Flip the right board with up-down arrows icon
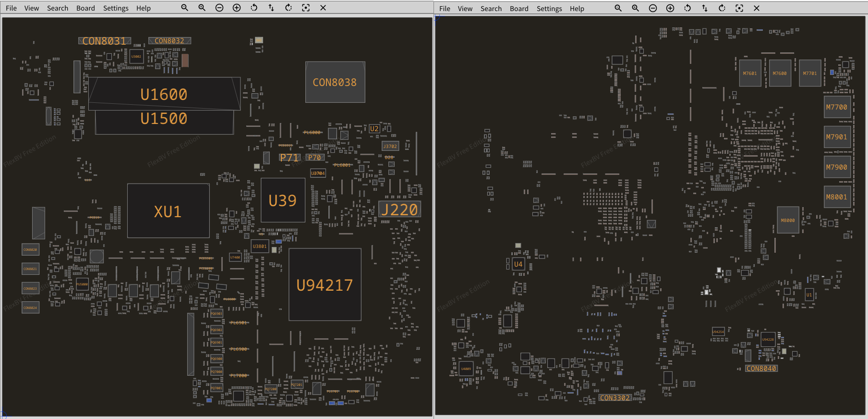This screenshot has height=419, width=868. click(705, 8)
